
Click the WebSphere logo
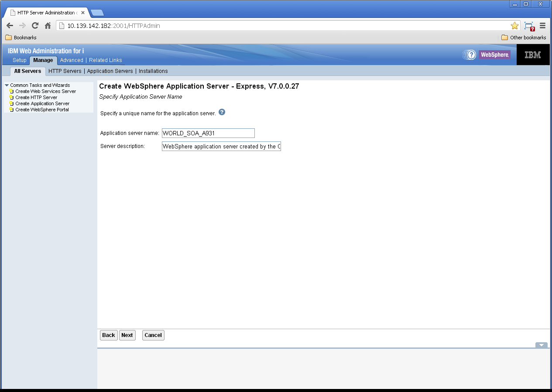click(x=494, y=55)
